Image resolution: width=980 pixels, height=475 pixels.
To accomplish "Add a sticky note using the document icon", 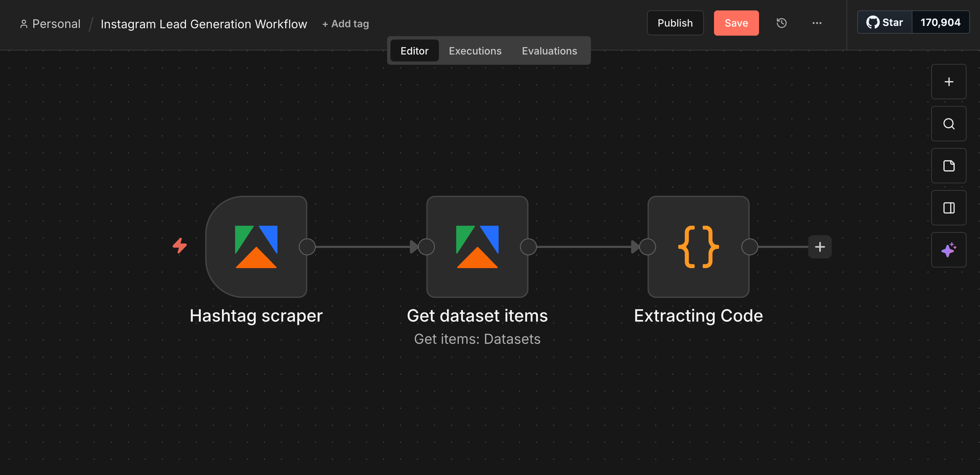I will pyautogui.click(x=949, y=166).
